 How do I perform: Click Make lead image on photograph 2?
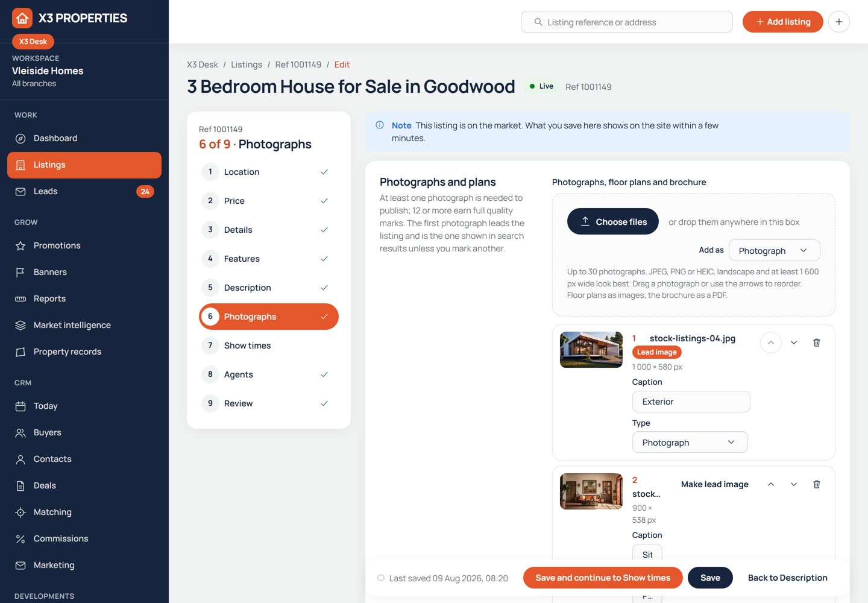[x=715, y=484]
